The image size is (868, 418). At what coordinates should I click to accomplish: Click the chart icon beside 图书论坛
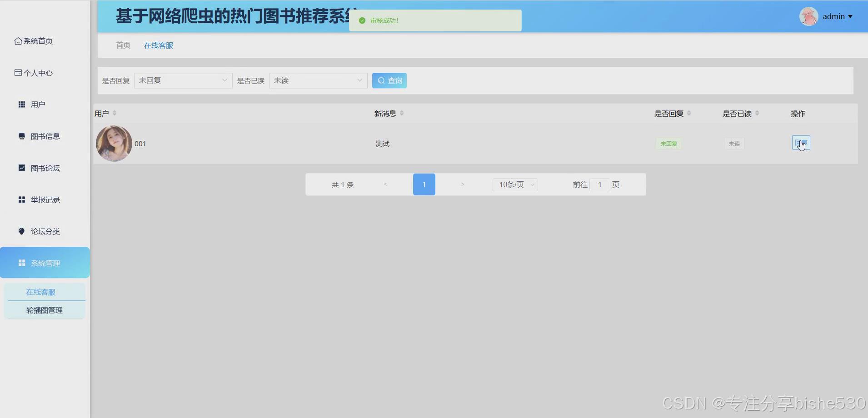(21, 168)
